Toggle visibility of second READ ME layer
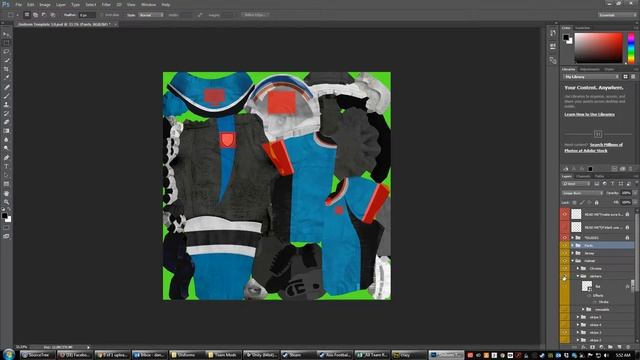The width and height of the screenshot is (640, 360). (565, 227)
